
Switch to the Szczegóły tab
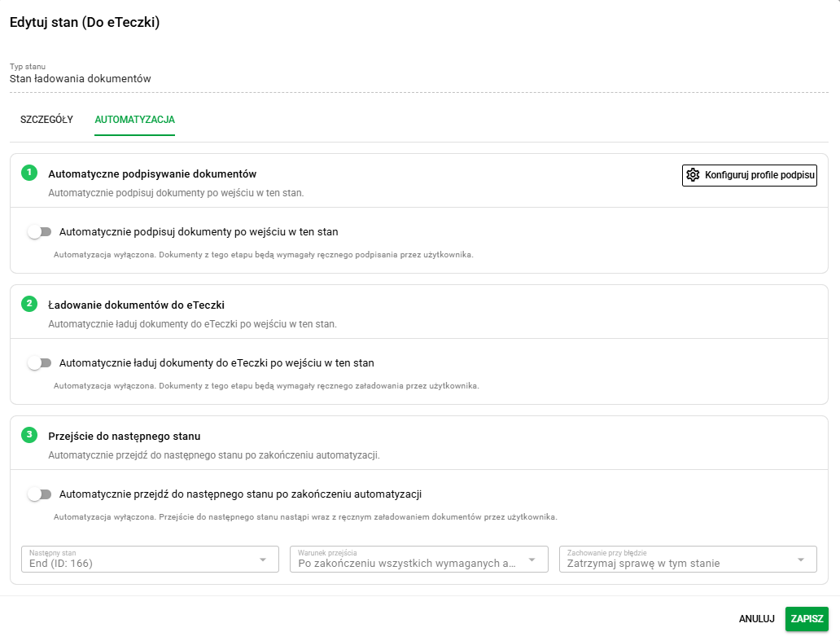tap(46, 120)
